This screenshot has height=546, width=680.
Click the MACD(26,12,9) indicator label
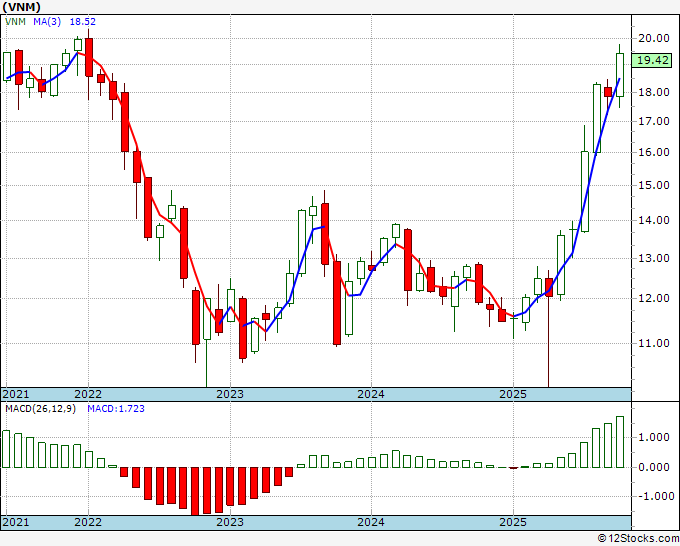pos(40,409)
